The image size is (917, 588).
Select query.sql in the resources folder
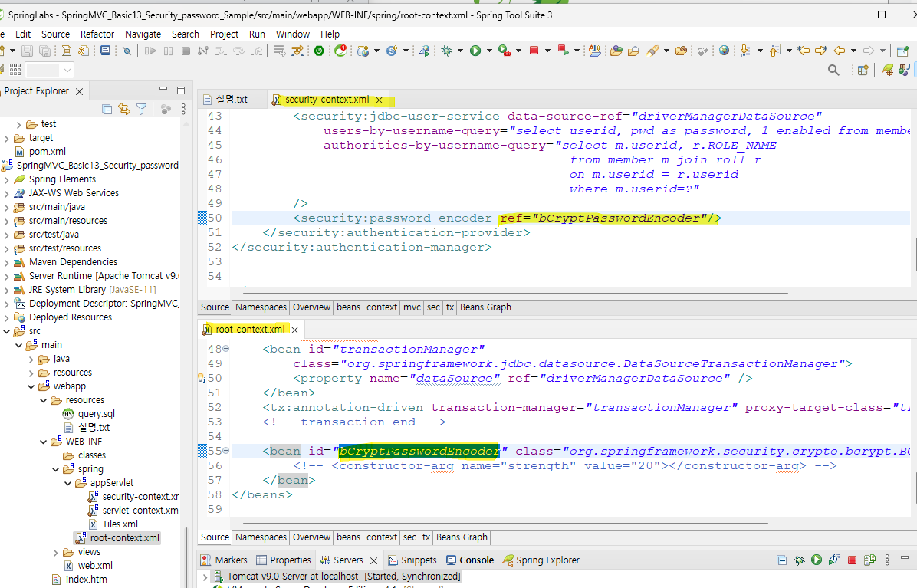click(89, 415)
